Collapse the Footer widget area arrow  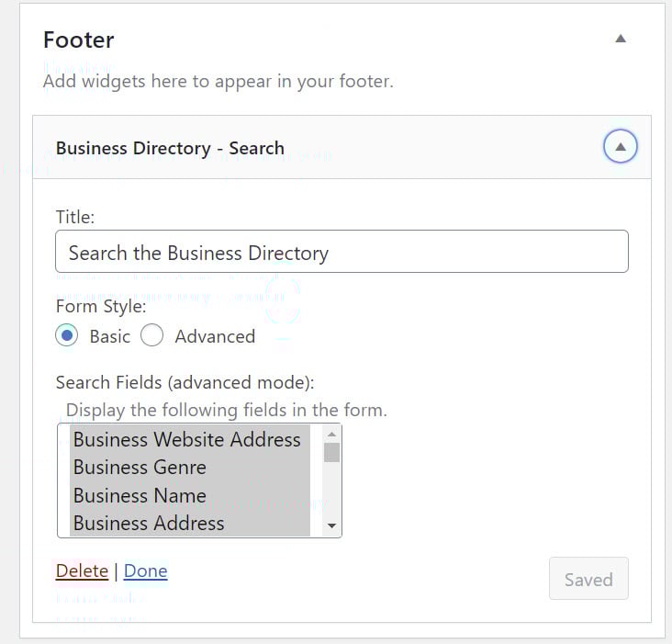point(621,39)
